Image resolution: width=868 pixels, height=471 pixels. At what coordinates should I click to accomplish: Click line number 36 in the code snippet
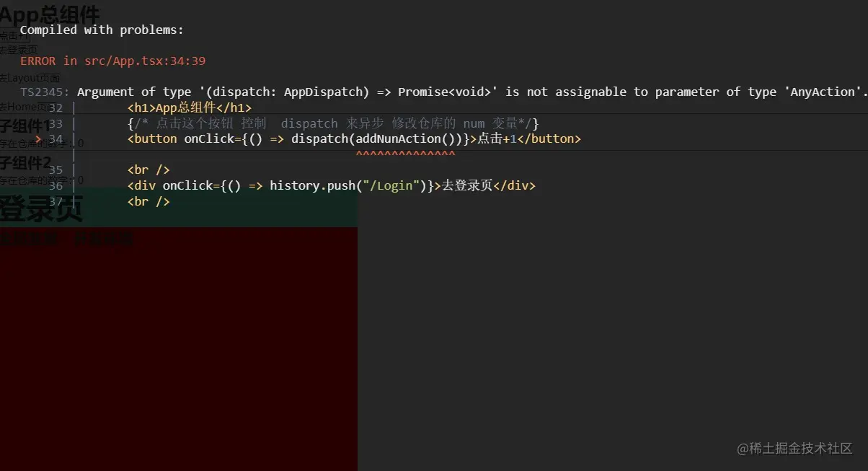pos(56,185)
